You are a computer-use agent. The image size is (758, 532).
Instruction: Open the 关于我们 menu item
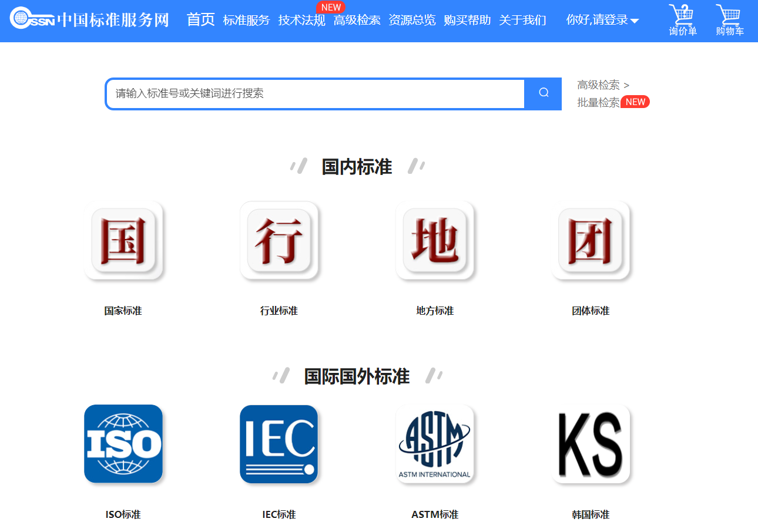pos(522,21)
